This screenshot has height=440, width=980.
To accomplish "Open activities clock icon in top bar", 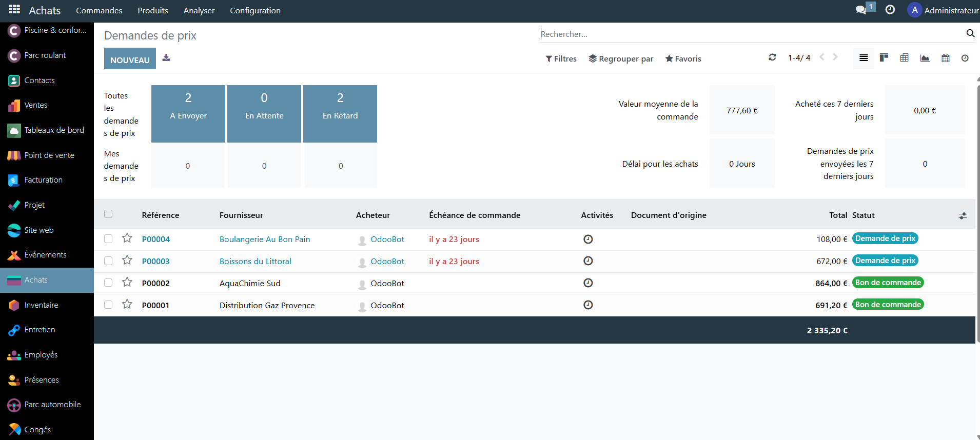I will pos(890,10).
